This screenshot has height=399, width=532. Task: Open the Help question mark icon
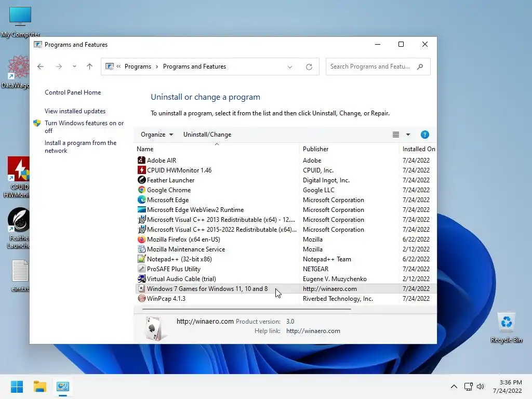click(x=424, y=135)
